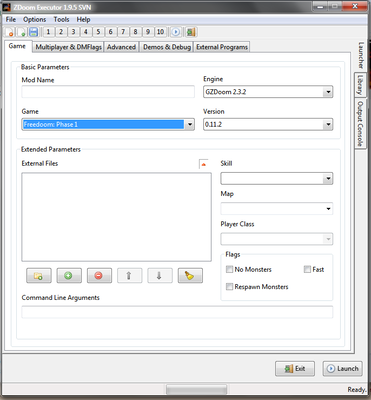
Task: Enable the No Monsters checkbox
Action: tap(229, 269)
